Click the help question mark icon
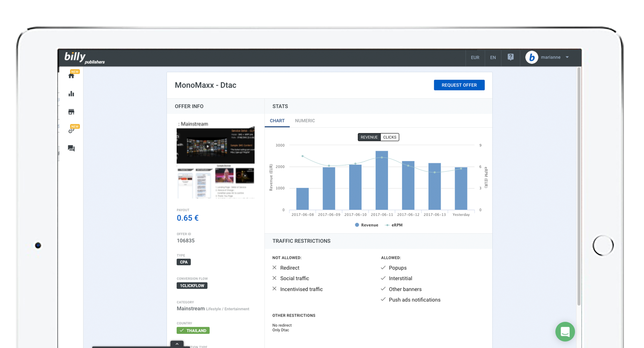 coord(511,57)
